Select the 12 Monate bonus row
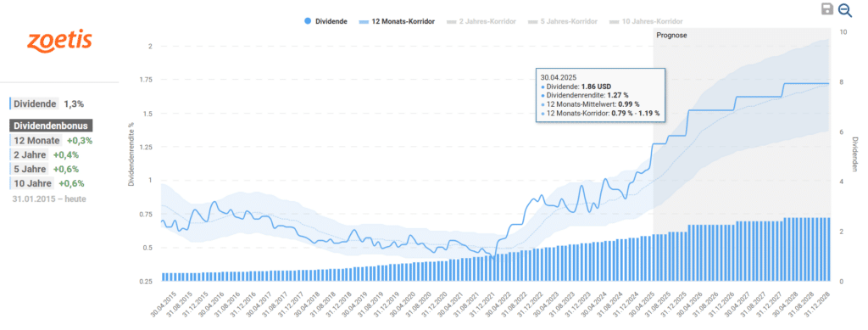Screen dimensions: 868x330 [x=52, y=141]
